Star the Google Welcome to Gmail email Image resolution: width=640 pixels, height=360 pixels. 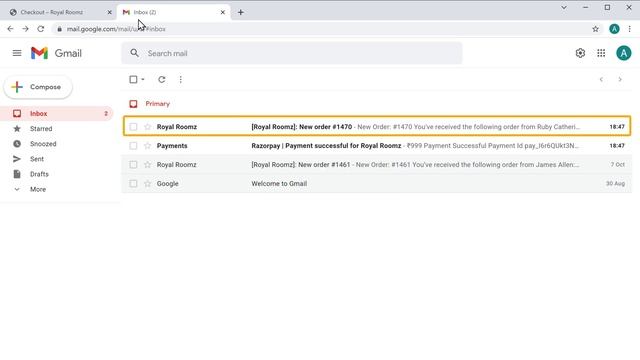point(147,184)
